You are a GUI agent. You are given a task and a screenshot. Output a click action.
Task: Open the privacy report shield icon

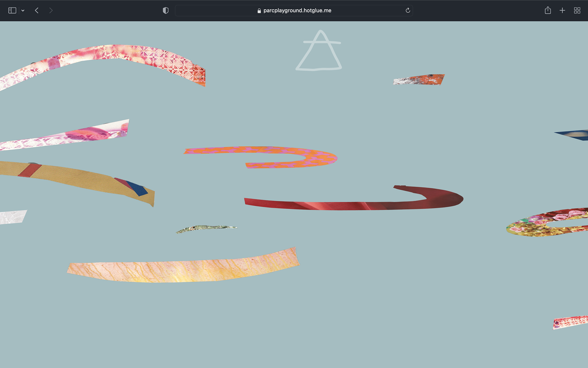[x=165, y=10]
